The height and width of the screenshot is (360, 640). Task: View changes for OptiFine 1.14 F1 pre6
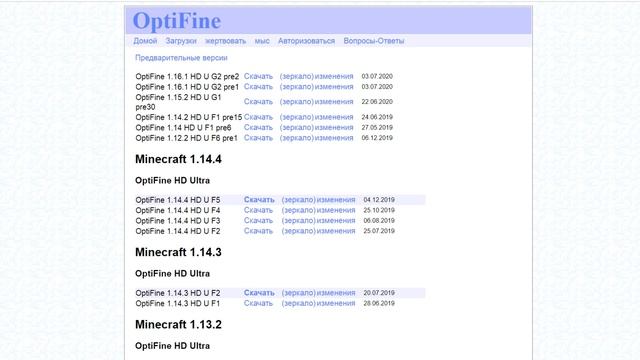(334, 127)
